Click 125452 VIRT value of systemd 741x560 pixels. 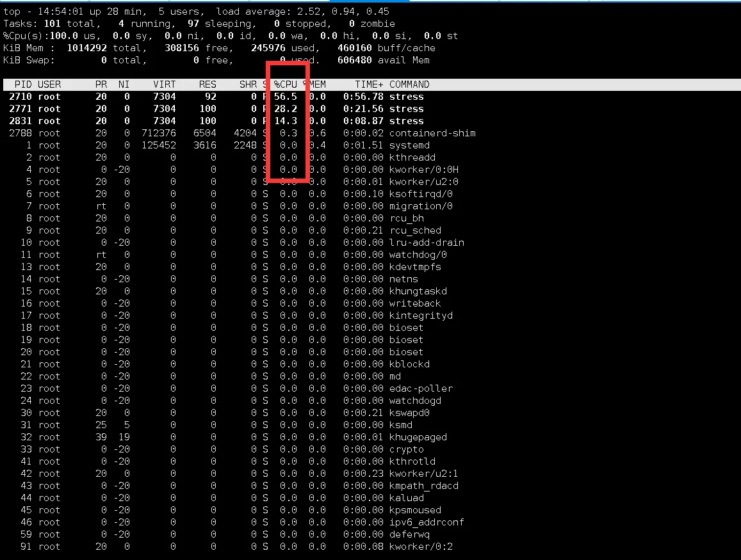(x=158, y=145)
